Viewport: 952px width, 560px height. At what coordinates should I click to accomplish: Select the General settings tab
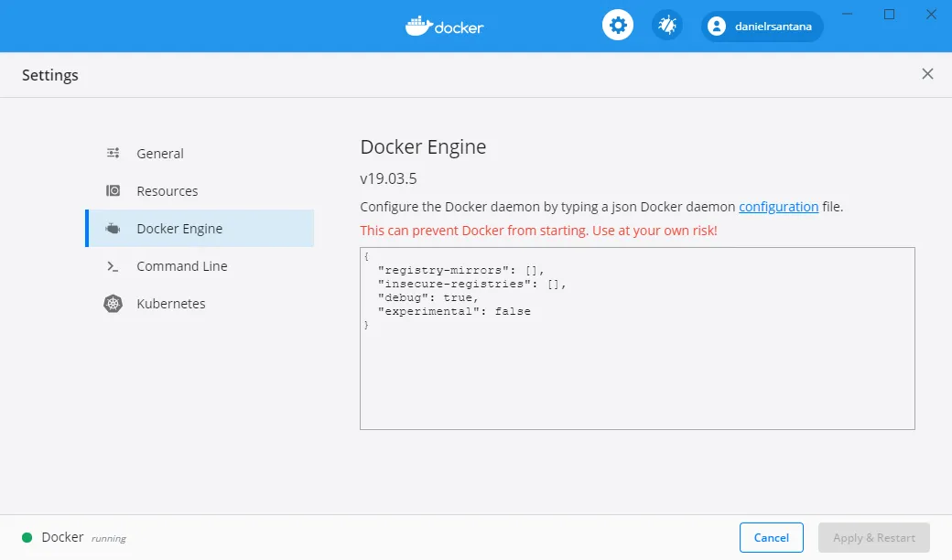tap(200, 154)
